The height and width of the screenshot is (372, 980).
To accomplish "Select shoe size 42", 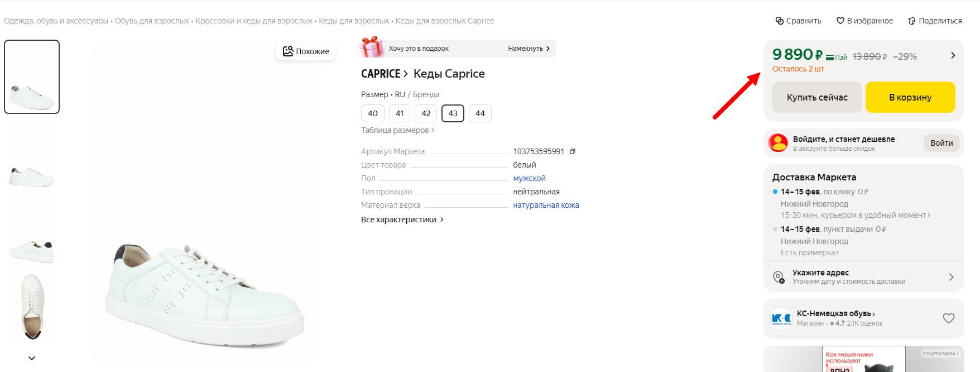I will point(426,113).
